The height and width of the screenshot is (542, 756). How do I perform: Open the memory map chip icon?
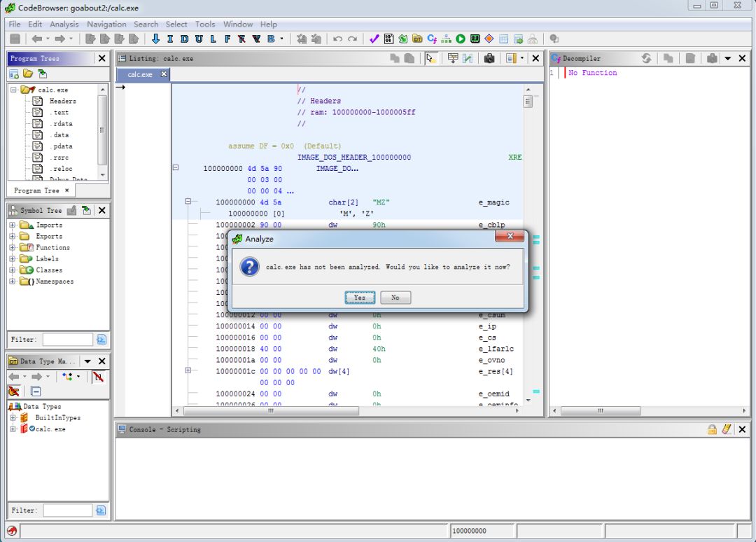pos(475,39)
